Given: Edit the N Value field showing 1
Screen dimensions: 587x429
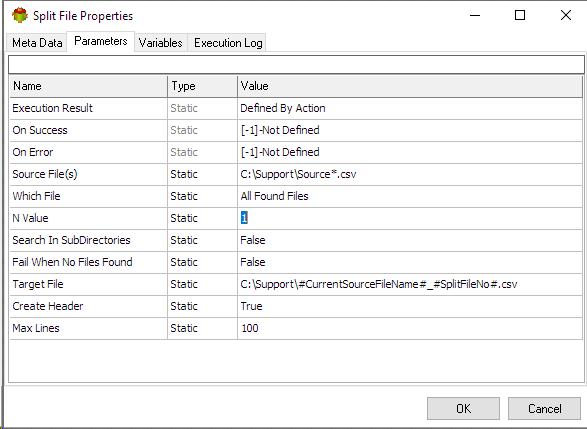Looking at the screenshot, I should pyautogui.click(x=410, y=218).
